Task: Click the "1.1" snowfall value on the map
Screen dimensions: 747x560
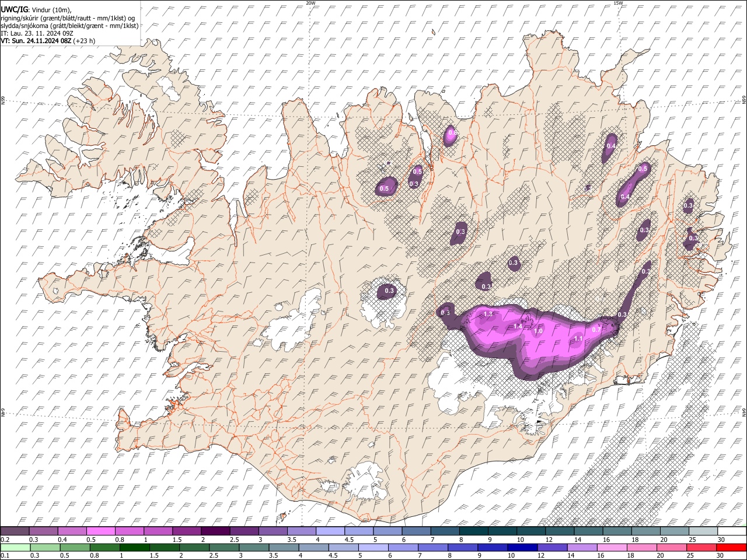Action: tap(578, 338)
